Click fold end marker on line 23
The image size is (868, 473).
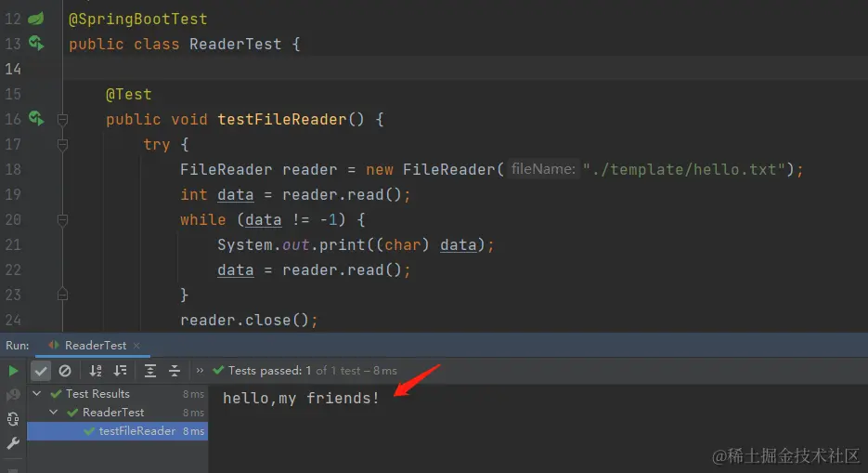coord(62,295)
